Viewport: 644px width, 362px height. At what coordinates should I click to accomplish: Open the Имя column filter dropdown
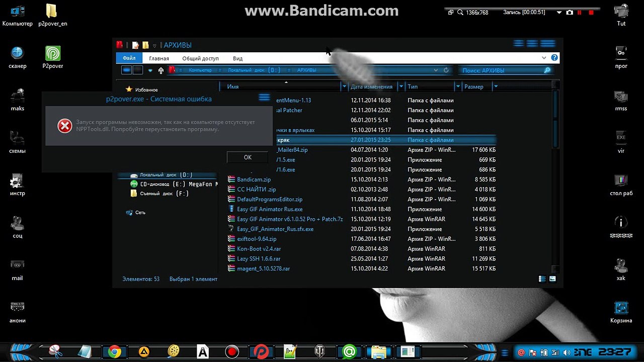[x=345, y=86]
